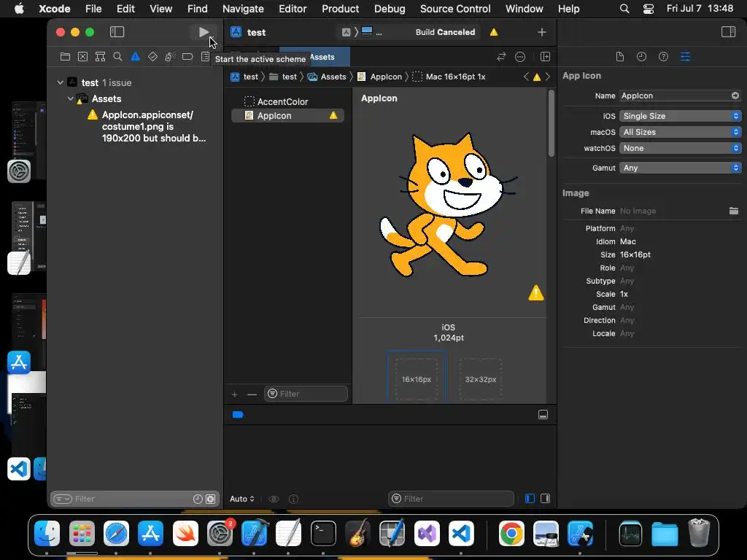Go to previous issue with left chevron
The width and height of the screenshot is (747, 560).
(x=526, y=77)
